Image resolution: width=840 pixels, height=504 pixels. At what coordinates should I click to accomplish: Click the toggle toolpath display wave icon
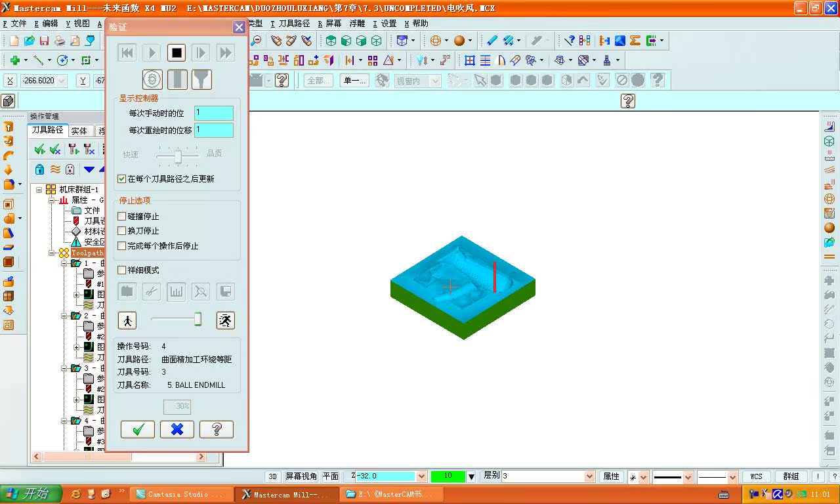click(55, 169)
